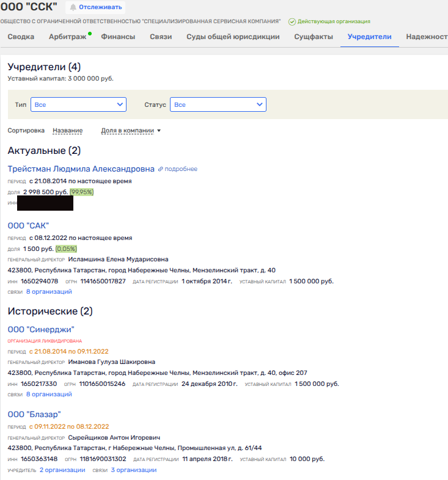Open the Сущфакты tab
Screen dimensions: 448x480
pos(314,37)
